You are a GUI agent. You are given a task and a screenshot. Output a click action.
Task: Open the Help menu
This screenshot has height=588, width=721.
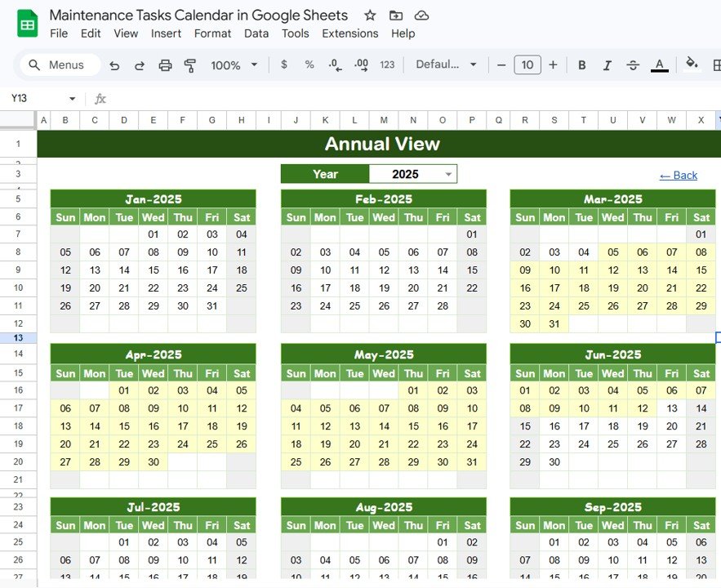point(403,33)
